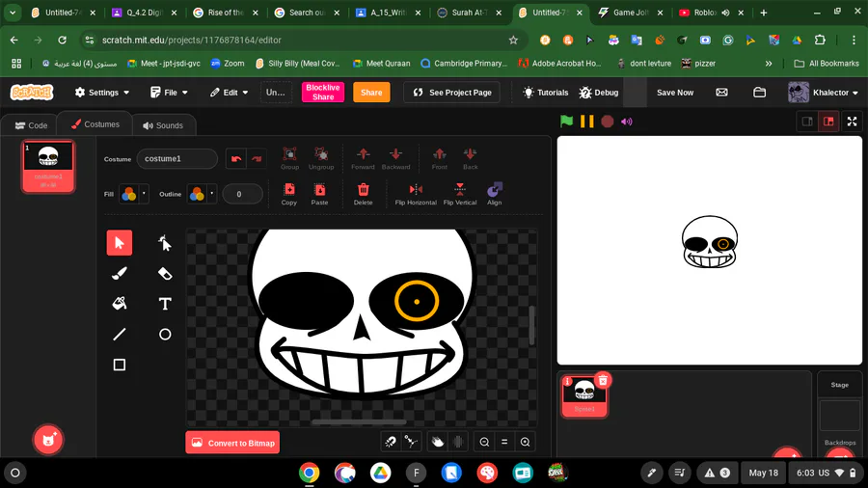The height and width of the screenshot is (488, 868).
Task: Redo the last costume edit
Action: click(x=257, y=159)
